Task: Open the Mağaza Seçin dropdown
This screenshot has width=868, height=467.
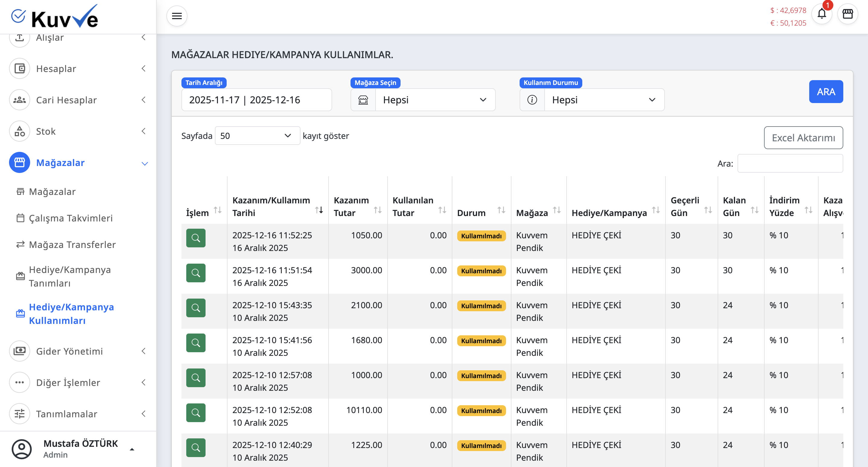Action: tap(435, 100)
